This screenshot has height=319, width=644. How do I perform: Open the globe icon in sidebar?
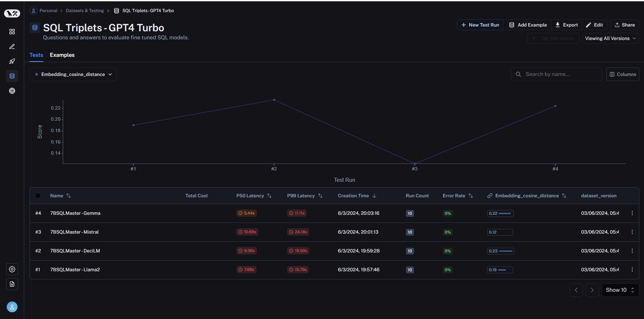click(12, 91)
